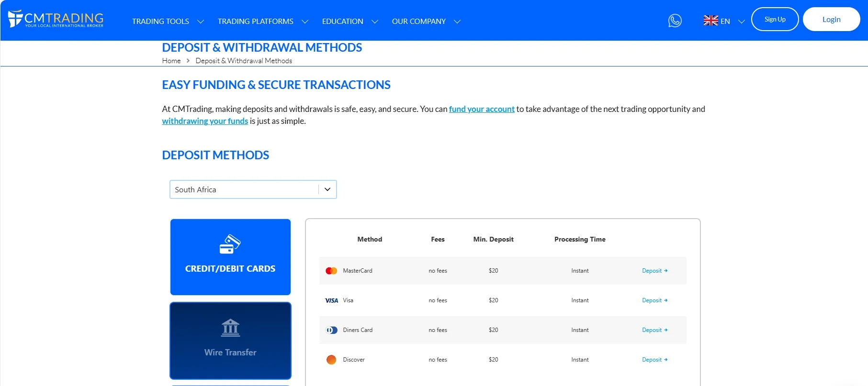Screen dimensions: 868x386
Task: Follow the 'withdrawing your funds' link
Action: (x=205, y=121)
